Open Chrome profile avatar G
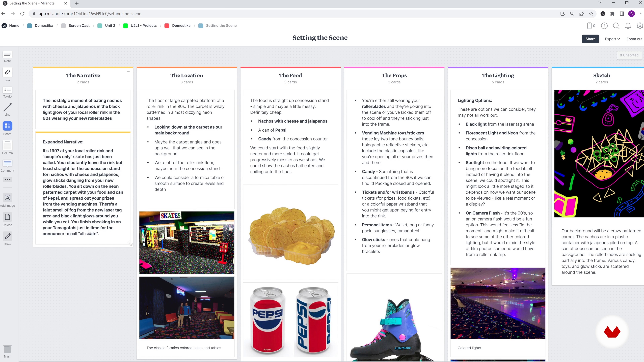This screenshot has height=362, width=644. pyautogui.click(x=631, y=14)
